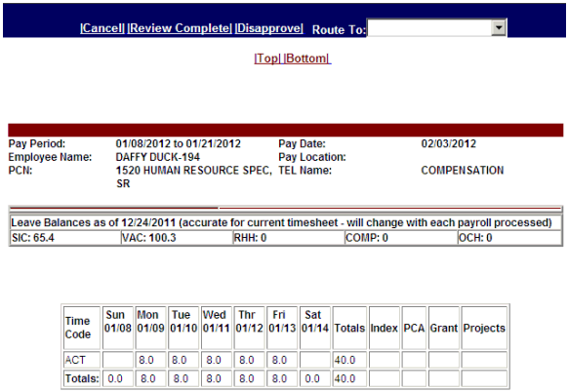Jump to page Bottom link
The width and height of the screenshot is (568, 392).
[306, 59]
